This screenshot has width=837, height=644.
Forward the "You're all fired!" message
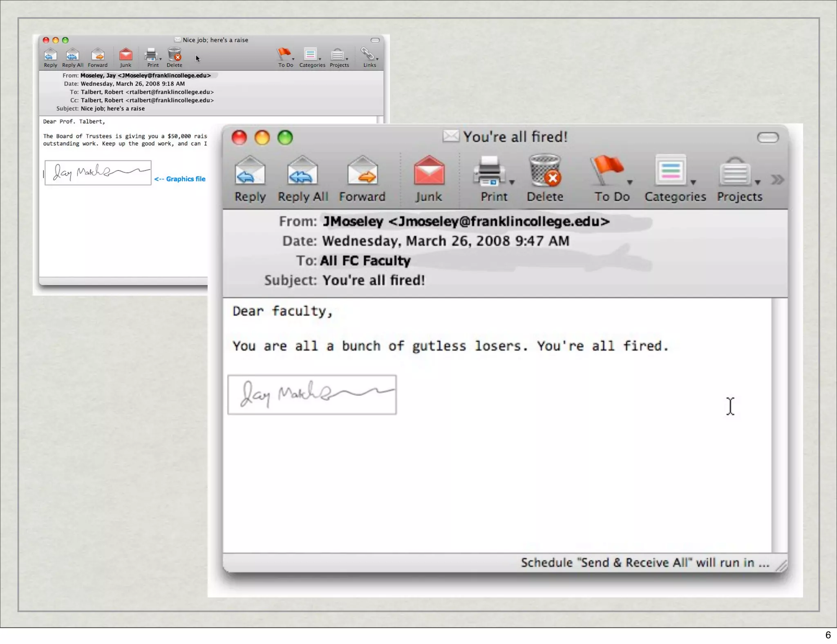(362, 179)
